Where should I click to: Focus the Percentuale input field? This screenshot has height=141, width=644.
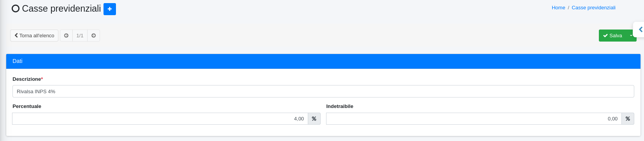(160, 119)
